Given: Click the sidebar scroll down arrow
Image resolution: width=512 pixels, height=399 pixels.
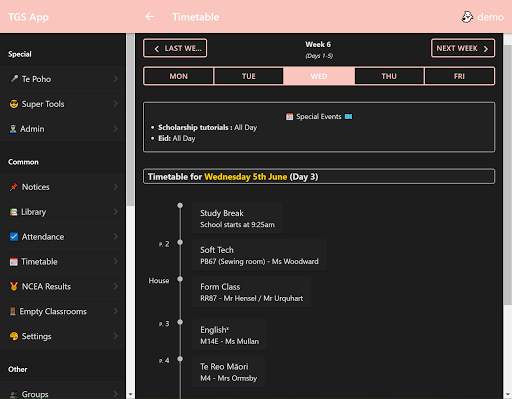Looking at the screenshot, I should click(130, 395).
